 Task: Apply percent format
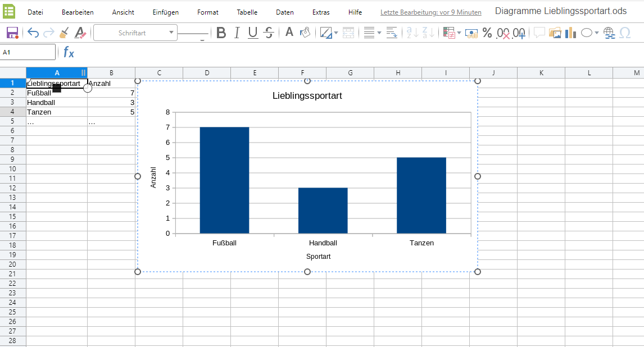[x=487, y=33]
